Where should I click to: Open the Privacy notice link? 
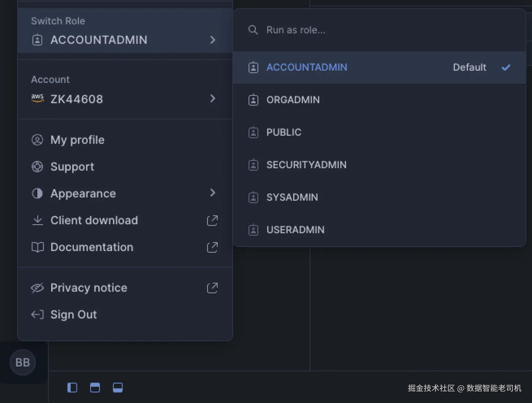click(125, 288)
